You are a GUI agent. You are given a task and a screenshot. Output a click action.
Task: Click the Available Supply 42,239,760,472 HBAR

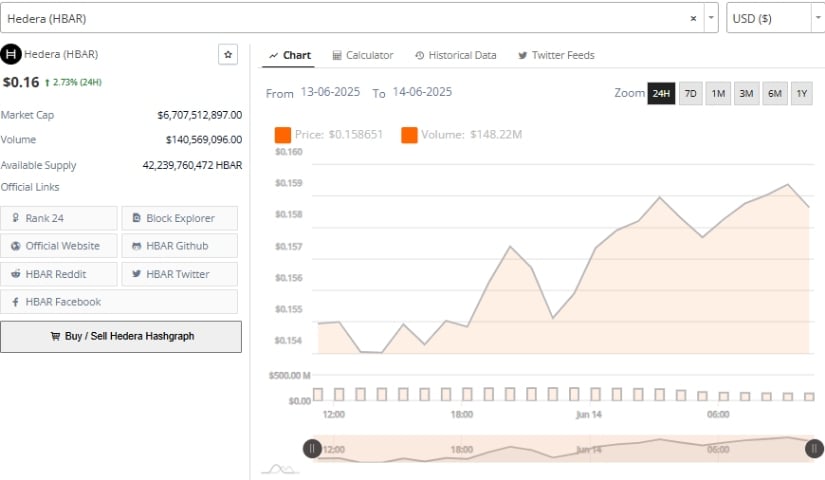click(193, 165)
